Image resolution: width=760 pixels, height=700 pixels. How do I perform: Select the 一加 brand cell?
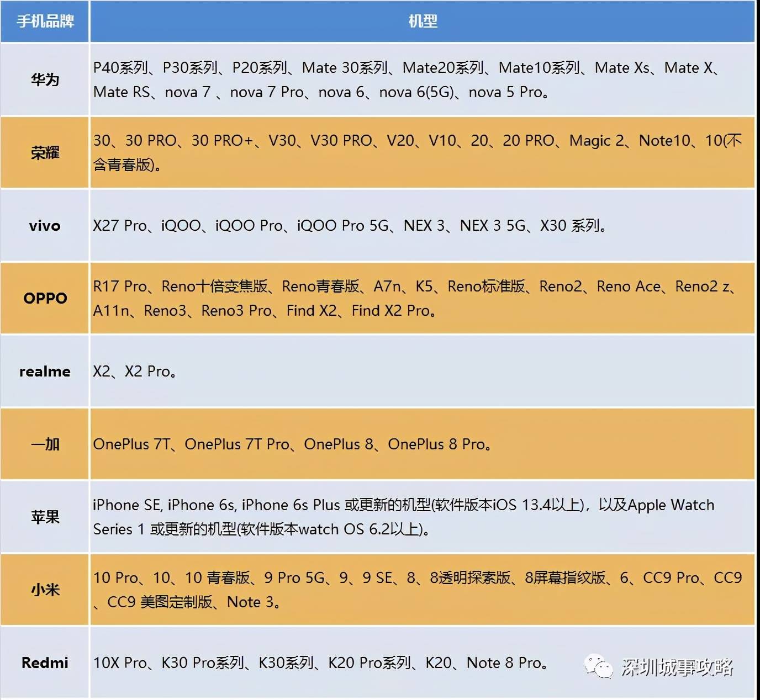point(45,444)
